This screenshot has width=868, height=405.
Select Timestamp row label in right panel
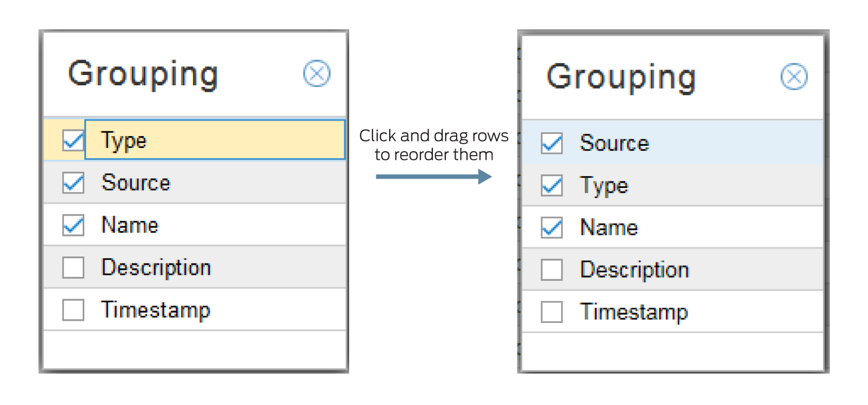(634, 312)
